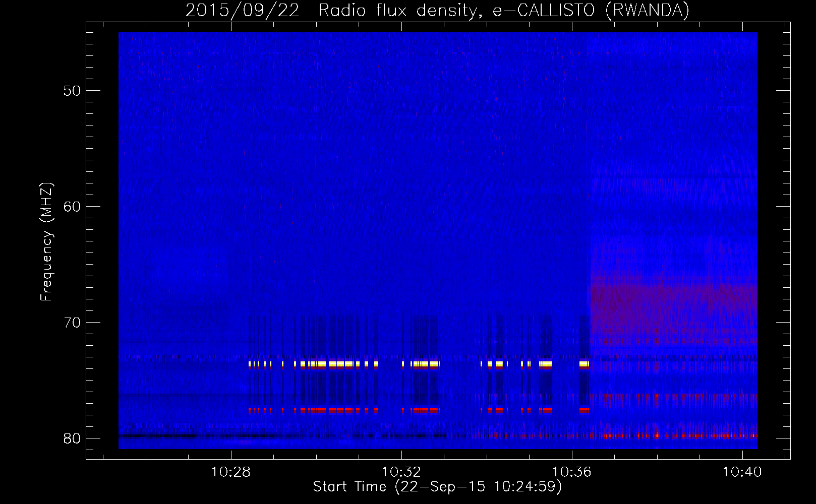Click the 'Frequency (MHZ)' axis label

click(x=46, y=242)
